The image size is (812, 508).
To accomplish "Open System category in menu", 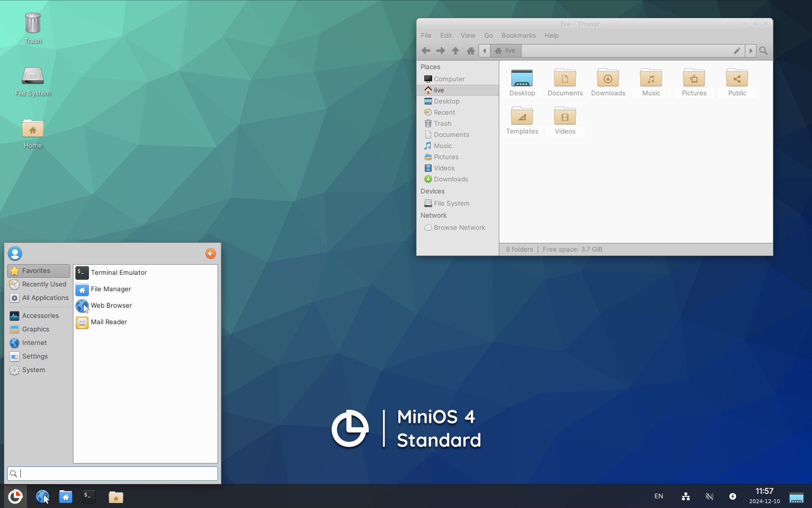I will 39,370.
